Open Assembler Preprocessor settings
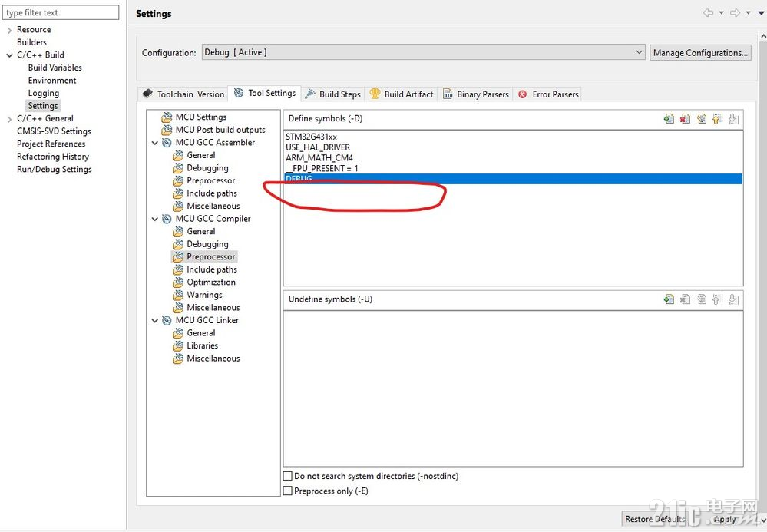This screenshot has height=532, width=767. (x=211, y=180)
